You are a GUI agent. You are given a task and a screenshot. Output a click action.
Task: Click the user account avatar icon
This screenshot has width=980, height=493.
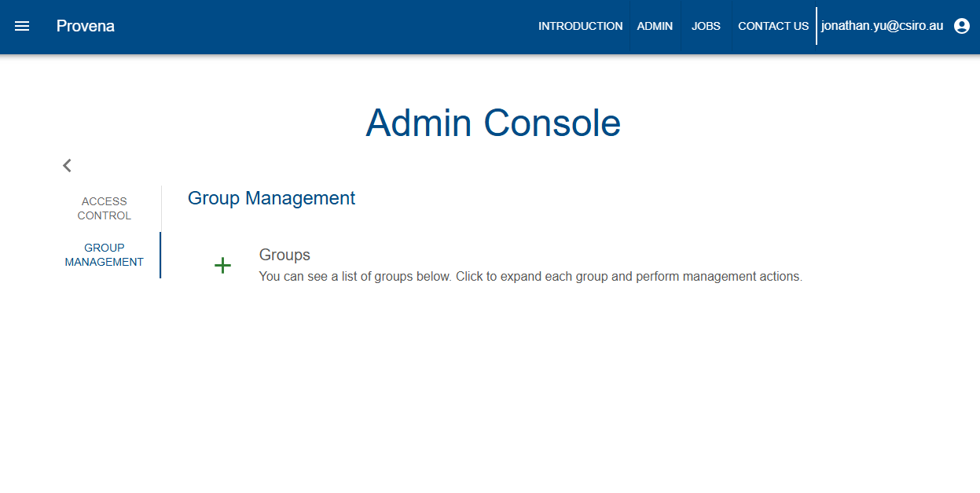point(961,26)
